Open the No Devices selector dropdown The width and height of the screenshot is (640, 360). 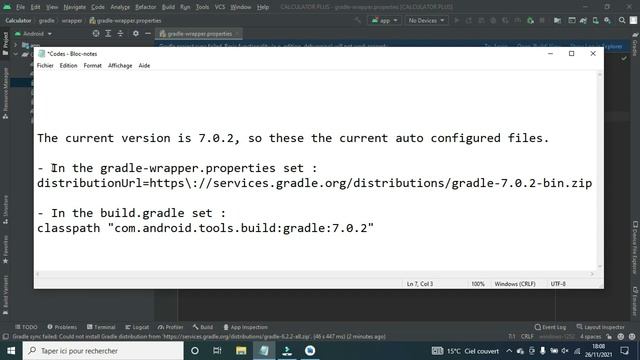(426, 20)
